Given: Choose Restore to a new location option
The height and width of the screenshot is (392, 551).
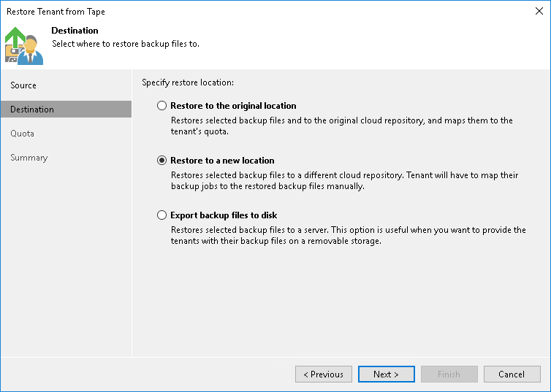Looking at the screenshot, I should (161, 161).
